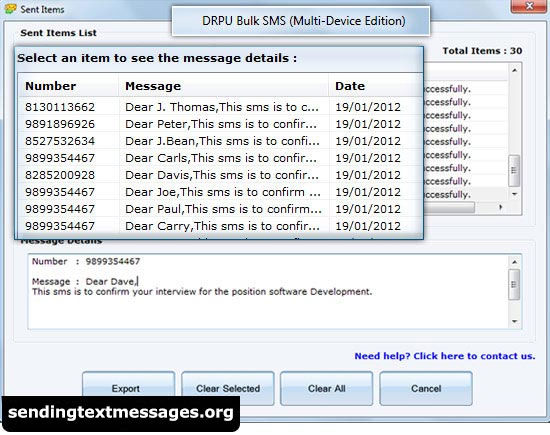Click the sent list's horizontal scroll right arrow
The image size is (550, 435).
pos(501,207)
